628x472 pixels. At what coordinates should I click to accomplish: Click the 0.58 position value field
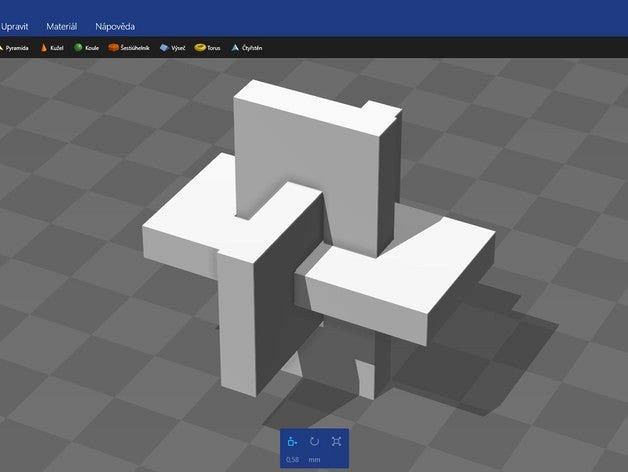coord(292,460)
